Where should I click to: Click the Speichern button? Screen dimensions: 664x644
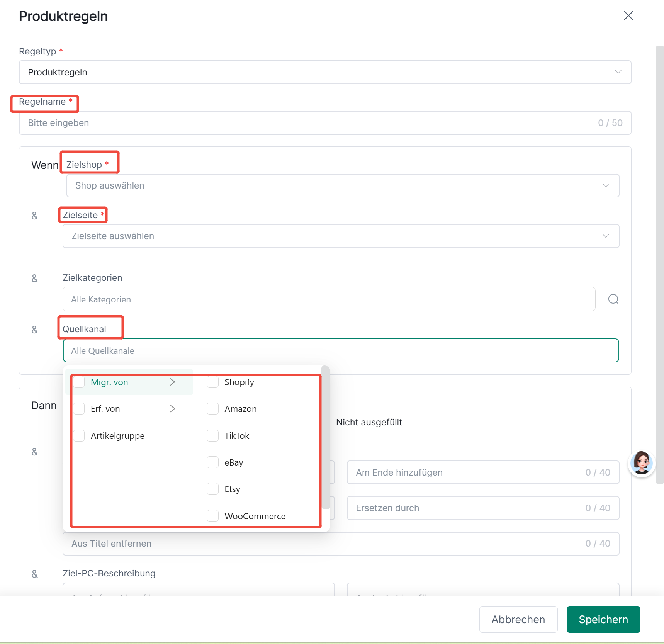603,619
